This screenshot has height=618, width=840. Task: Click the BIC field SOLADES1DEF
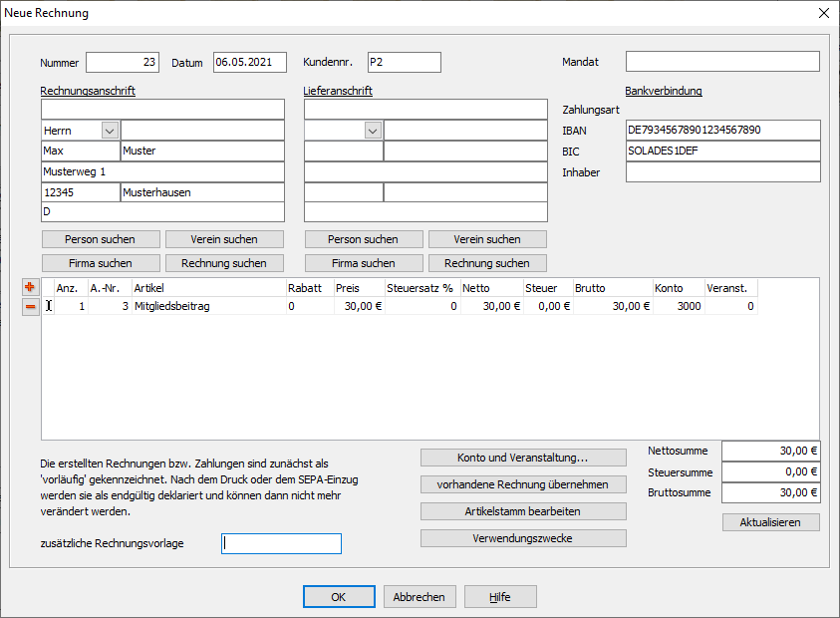pyautogui.click(x=723, y=152)
